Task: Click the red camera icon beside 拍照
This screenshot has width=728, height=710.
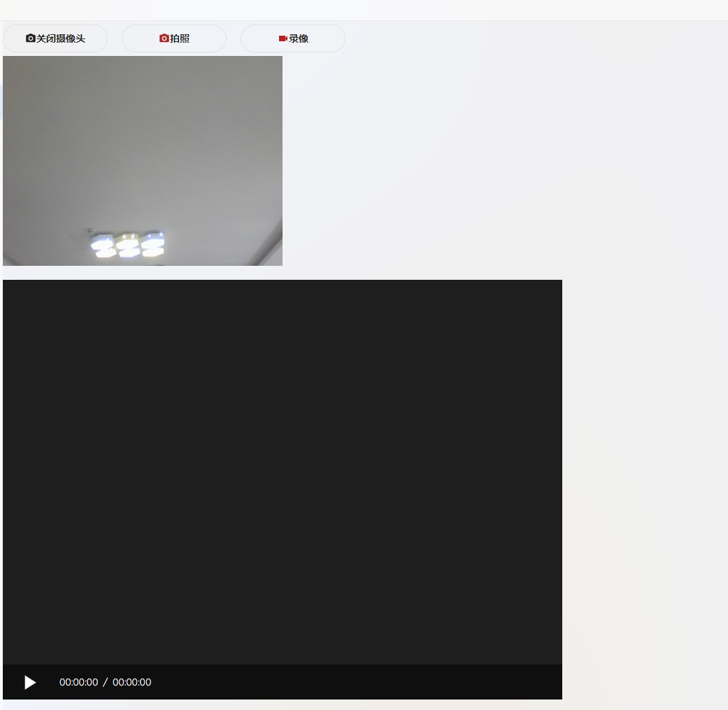Action: [164, 38]
